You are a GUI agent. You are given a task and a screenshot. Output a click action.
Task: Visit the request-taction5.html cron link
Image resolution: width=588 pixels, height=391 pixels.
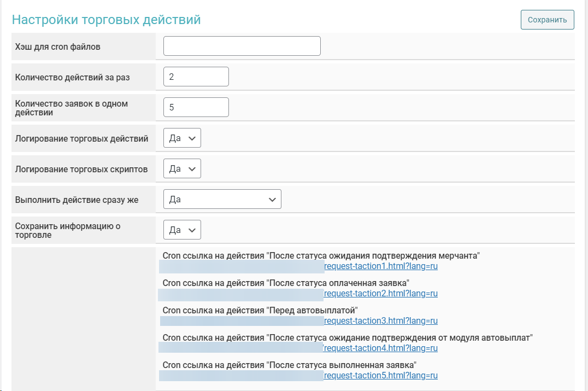pyautogui.click(x=381, y=376)
